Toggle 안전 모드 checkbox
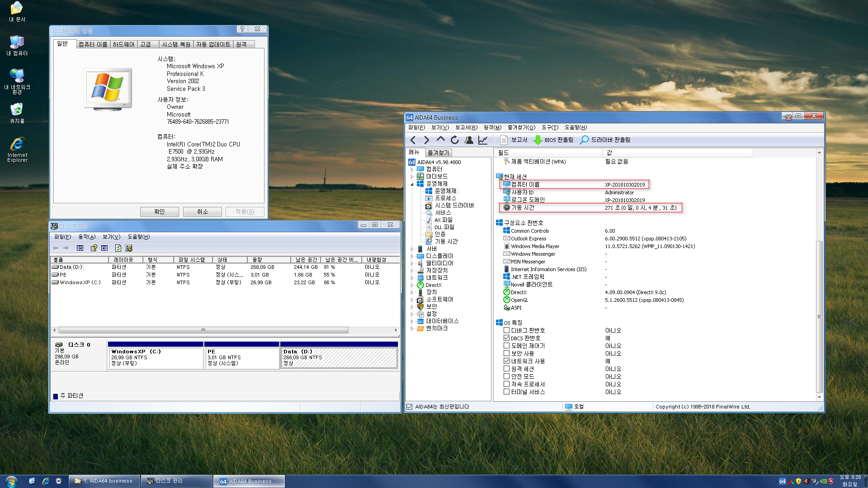This screenshot has width=868, height=488. tap(506, 376)
